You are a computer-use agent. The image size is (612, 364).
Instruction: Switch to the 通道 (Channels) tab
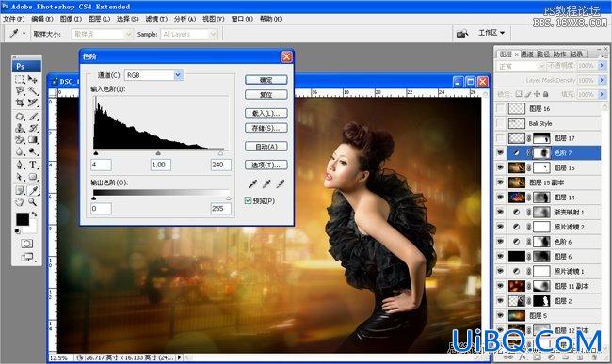527,55
